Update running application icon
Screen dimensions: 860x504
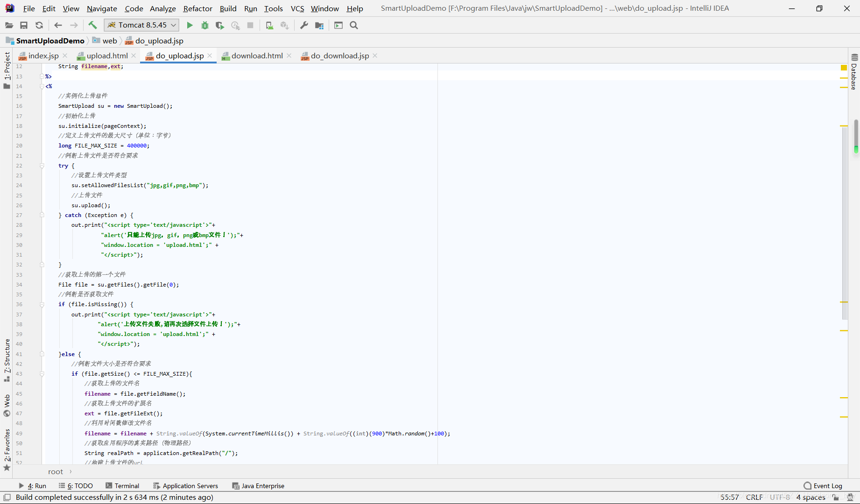point(269,25)
